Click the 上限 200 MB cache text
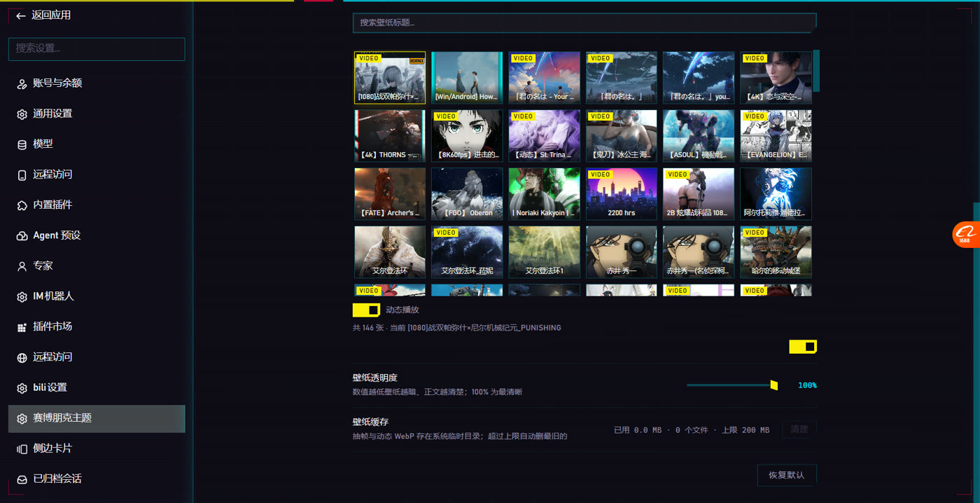 pos(745,430)
